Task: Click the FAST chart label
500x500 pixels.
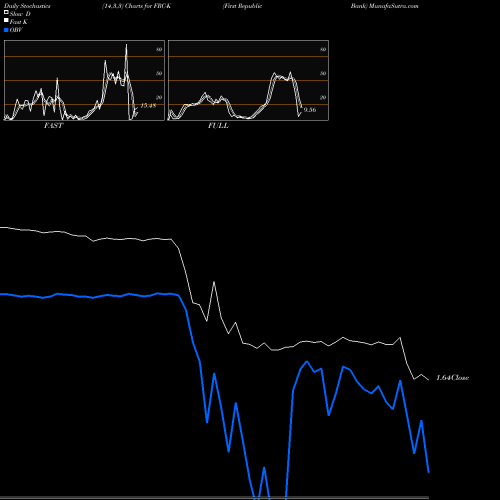Action: click(53, 126)
